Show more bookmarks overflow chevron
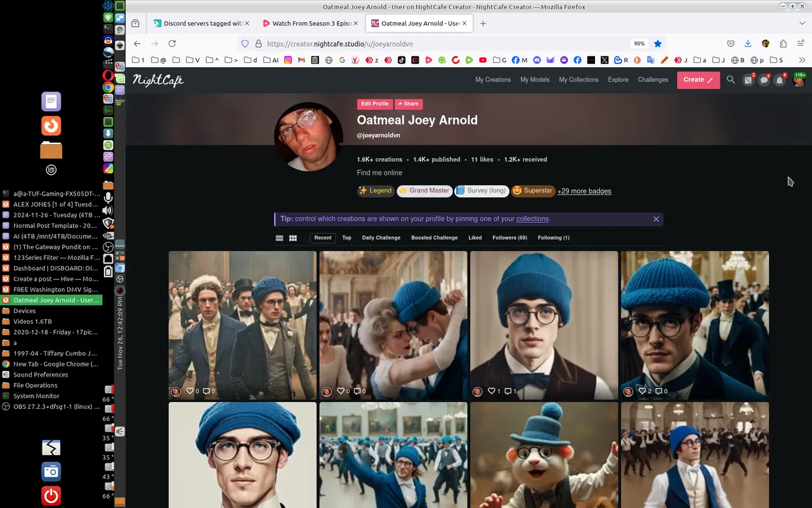The width and height of the screenshot is (812, 508). pyautogui.click(x=802, y=60)
